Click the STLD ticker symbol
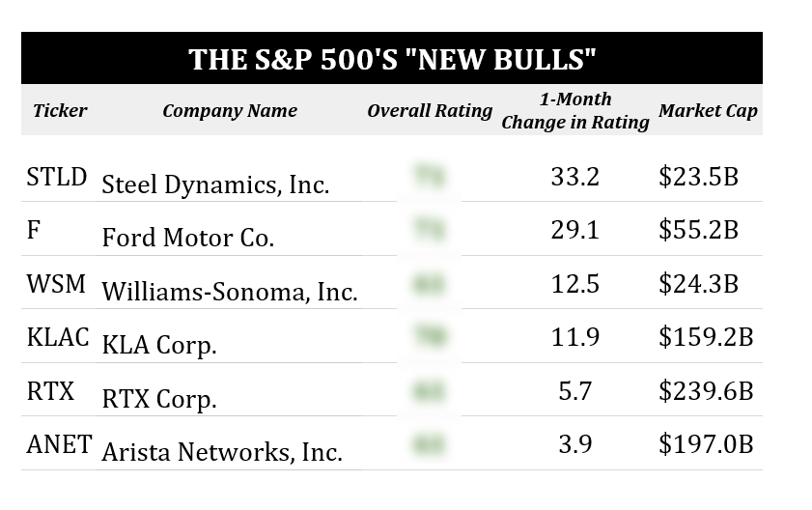 tap(57, 177)
